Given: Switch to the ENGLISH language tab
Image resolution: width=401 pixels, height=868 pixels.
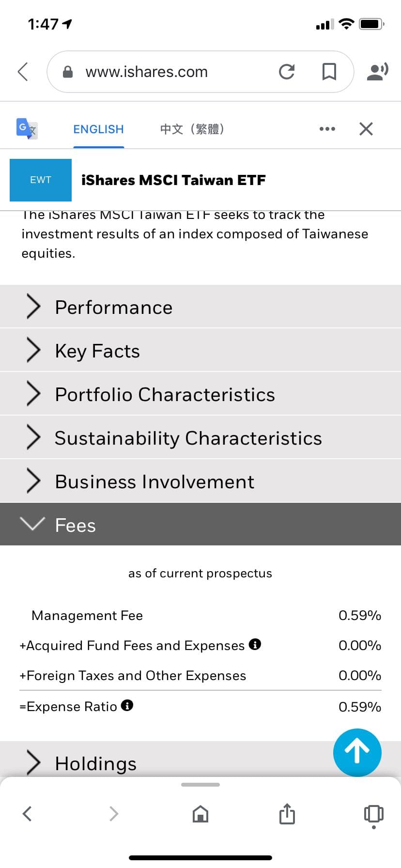Looking at the screenshot, I should coord(98,129).
